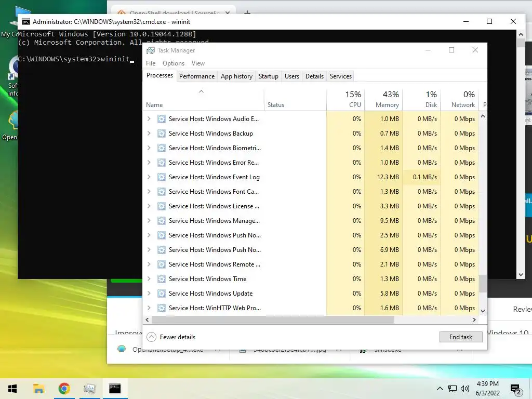Click gear icon of Windows Event Log service
The image size is (532, 399).
pos(162,177)
